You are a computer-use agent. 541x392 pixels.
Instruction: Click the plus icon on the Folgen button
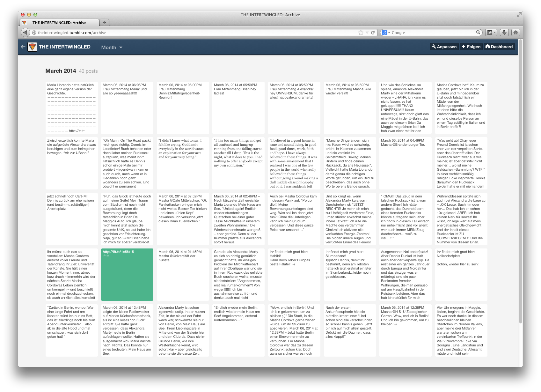464,47
